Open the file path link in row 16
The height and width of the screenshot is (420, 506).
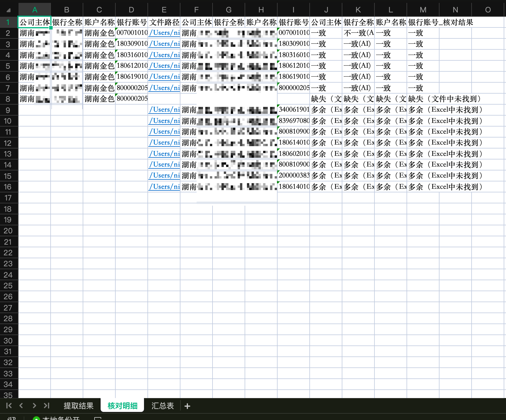coord(164,187)
